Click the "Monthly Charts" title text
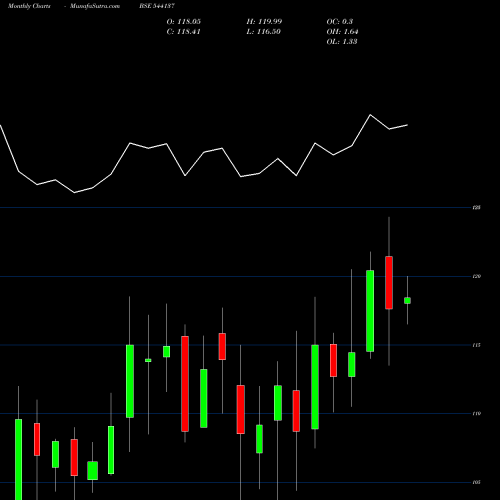 29,6
